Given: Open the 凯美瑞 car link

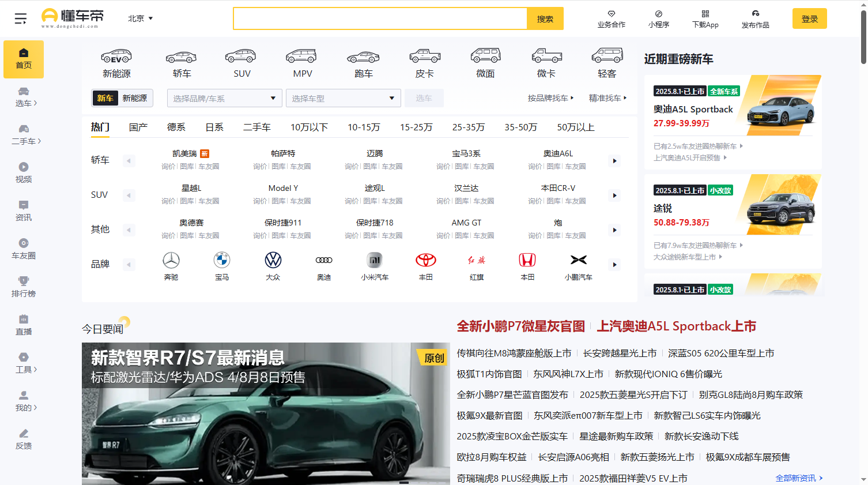Looking at the screenshot, I should [x=184, y=153].
